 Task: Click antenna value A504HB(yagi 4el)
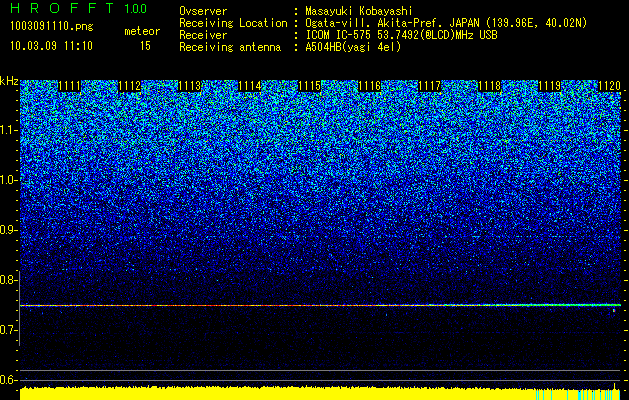[x=353, y=47]
